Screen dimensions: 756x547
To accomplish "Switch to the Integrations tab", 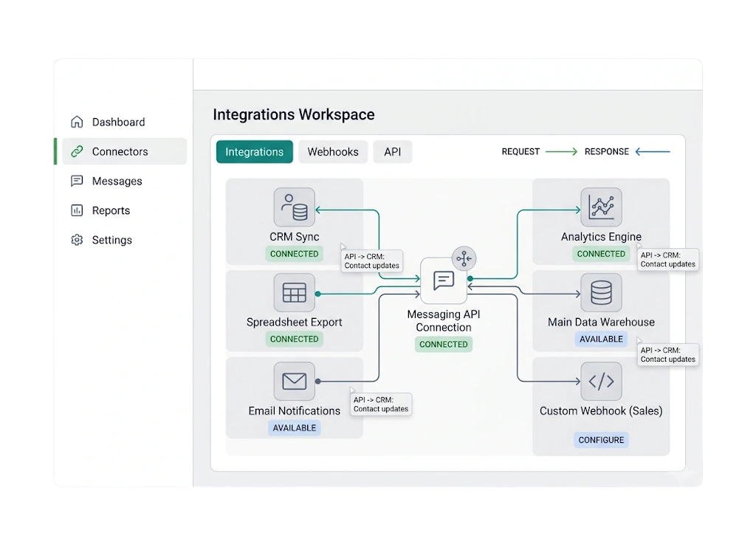I will coord(255,152).
